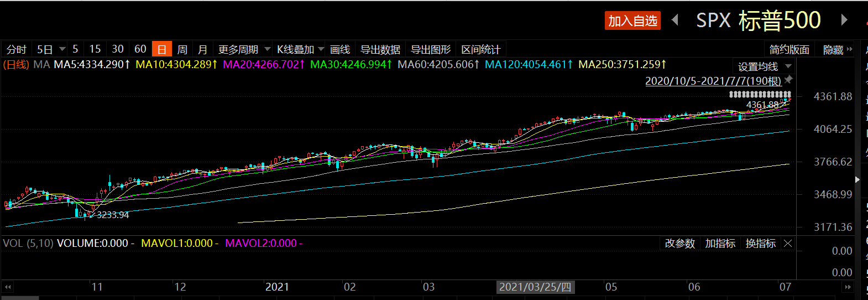Click the 加入自选 add-to-watchlist button
Image resolution: width=868 pixels, height=300 pixels.
click(632, 20)
